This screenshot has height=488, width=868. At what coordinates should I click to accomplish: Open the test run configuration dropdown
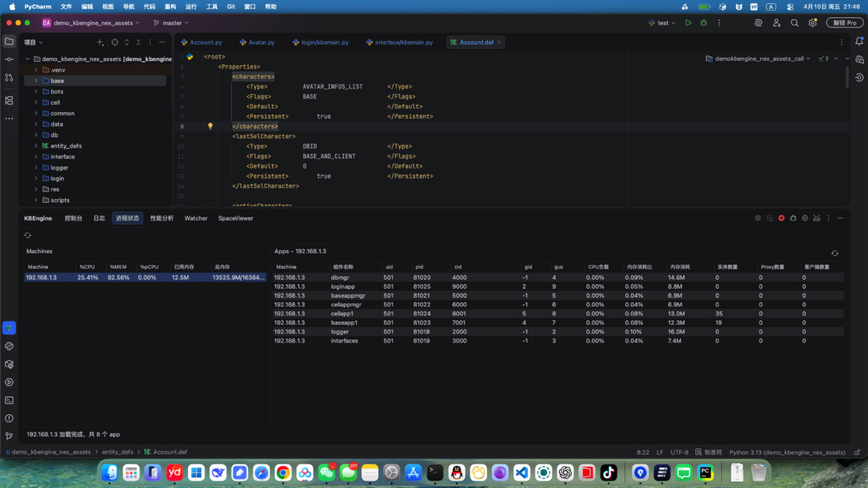pos(662,23)
